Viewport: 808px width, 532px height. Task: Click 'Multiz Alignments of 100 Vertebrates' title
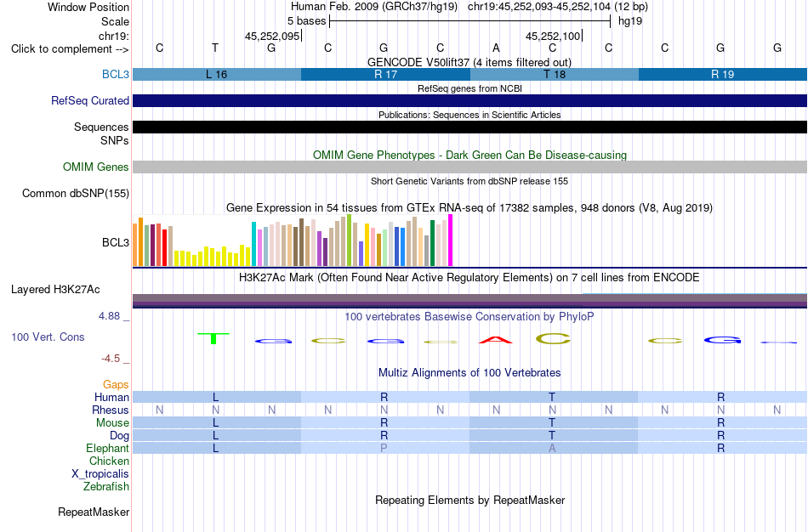tap(469, 373)
